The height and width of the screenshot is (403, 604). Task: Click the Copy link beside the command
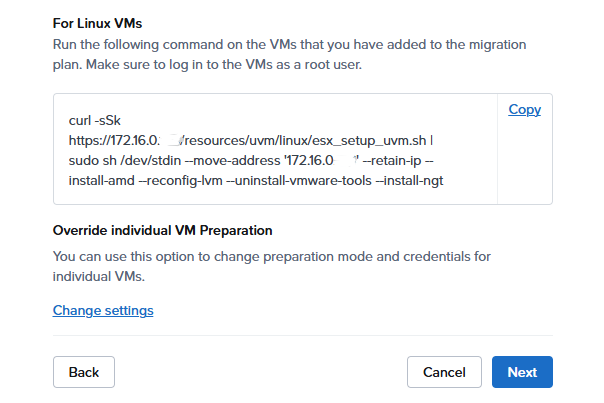click(524, 110)
